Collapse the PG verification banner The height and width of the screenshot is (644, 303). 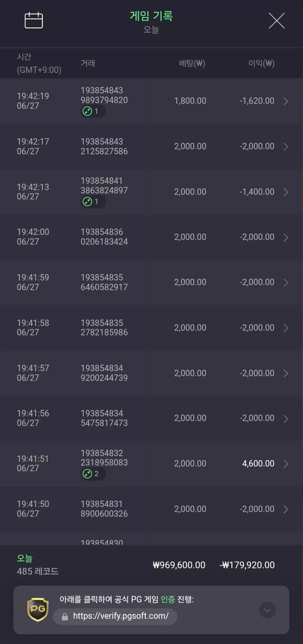point(267,610)
